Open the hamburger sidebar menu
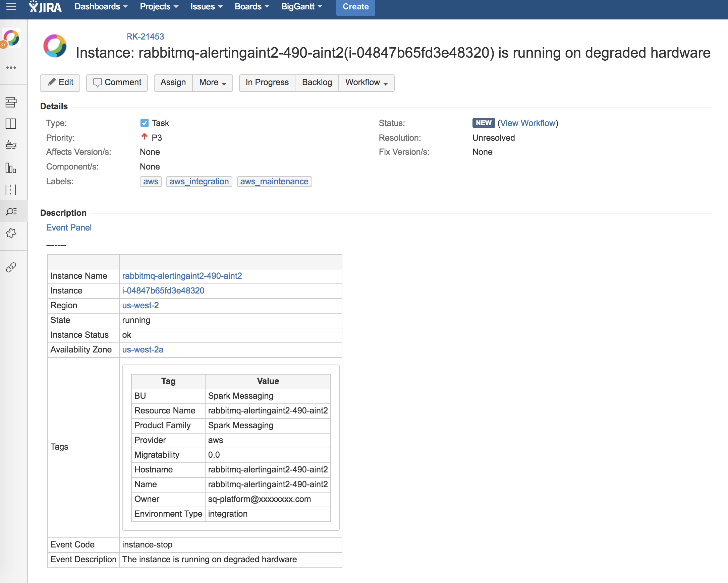The image size is (728, 583). click(x=11, y=6)
